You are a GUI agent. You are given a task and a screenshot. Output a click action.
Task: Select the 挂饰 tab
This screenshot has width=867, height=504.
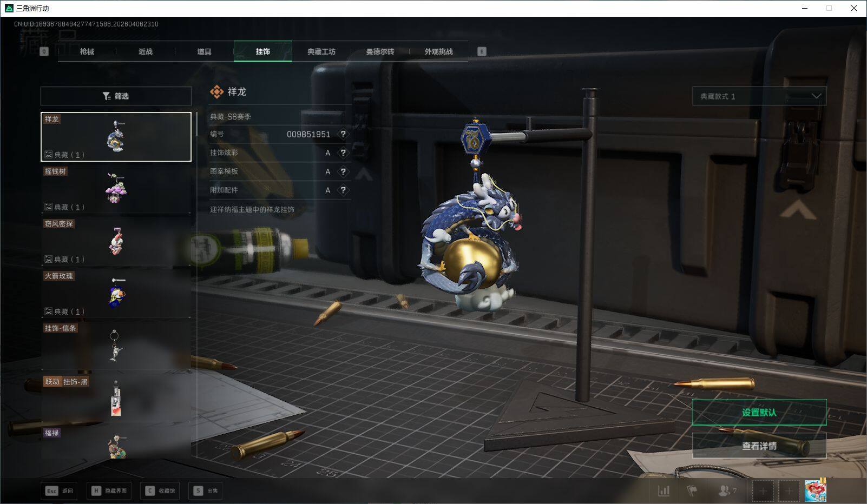point(263,51)
